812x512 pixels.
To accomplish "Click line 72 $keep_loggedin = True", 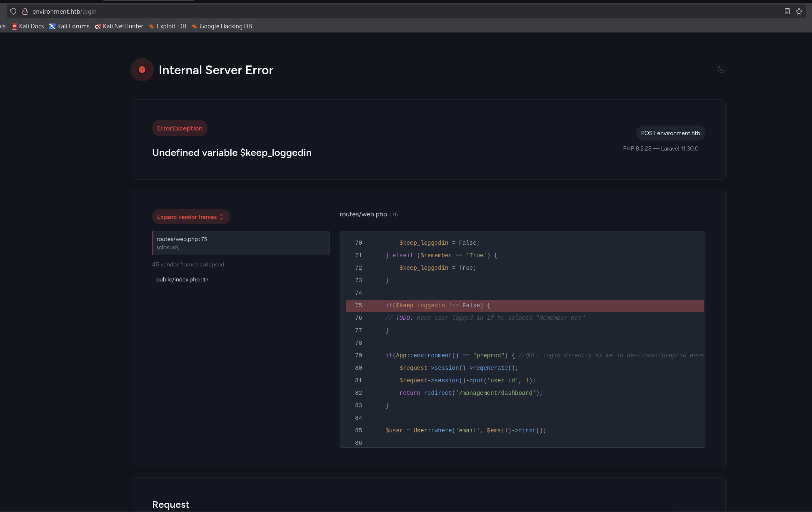I will point(525,268).
